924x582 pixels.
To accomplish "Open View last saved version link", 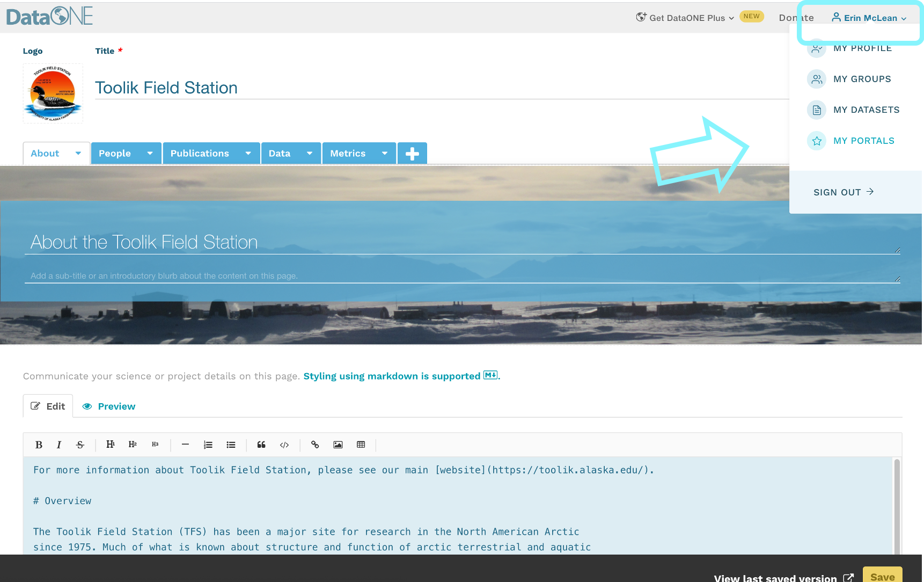I will [x=783, y=578].
